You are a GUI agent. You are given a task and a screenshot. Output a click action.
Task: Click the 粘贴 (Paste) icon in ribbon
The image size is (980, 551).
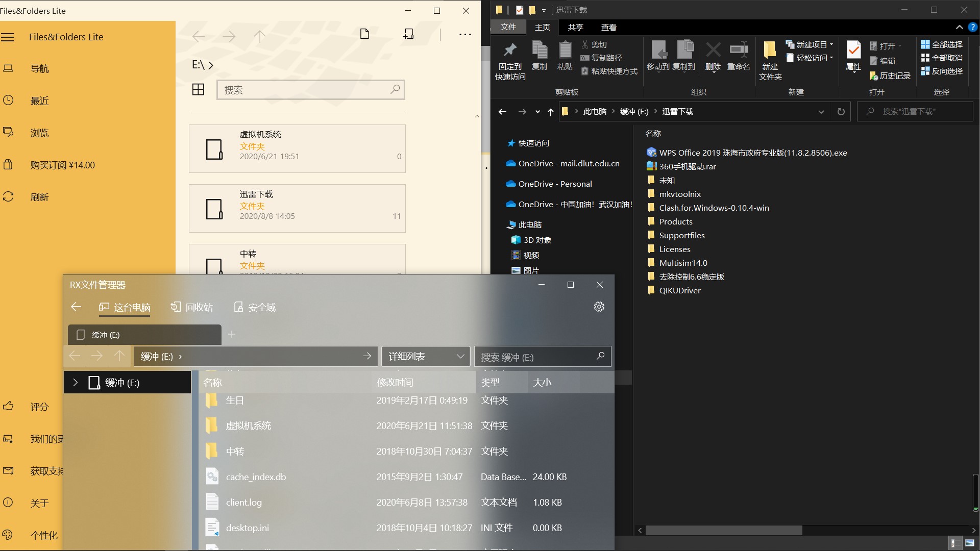[565, 54]
